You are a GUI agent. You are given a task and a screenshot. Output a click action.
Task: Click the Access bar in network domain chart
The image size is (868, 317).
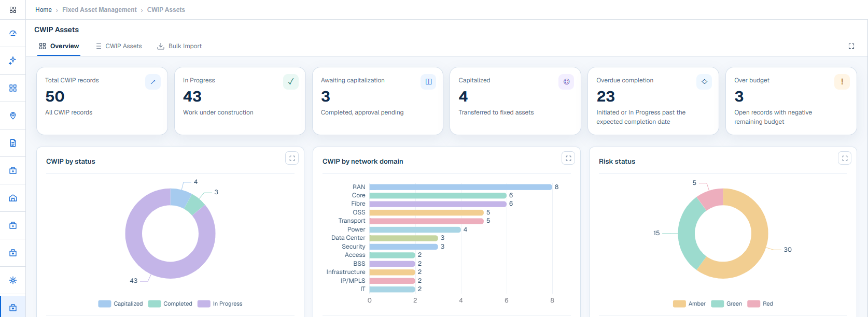pos(392,255)
